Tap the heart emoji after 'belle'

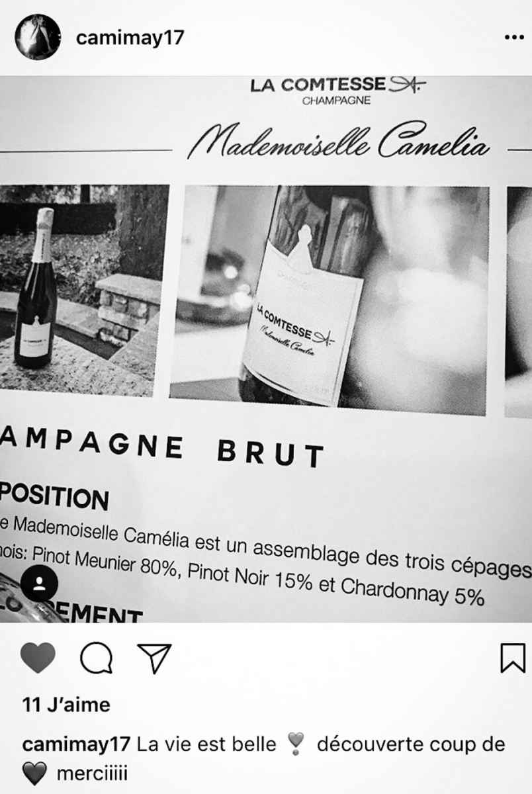[295, 745]
